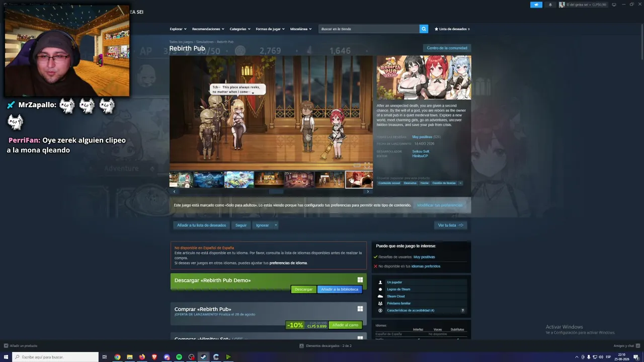Click the green Descargar demo button
Screen dimensions: 644x362
303,289
